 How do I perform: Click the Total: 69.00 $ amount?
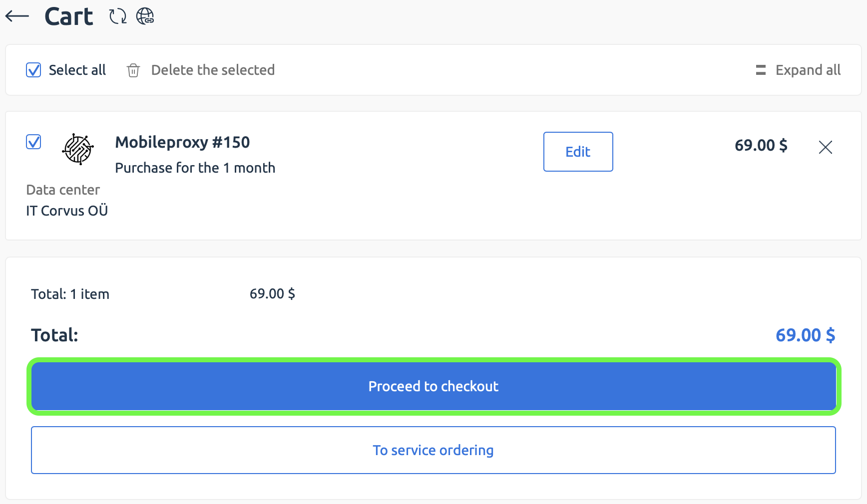click(x=805, y=335)
